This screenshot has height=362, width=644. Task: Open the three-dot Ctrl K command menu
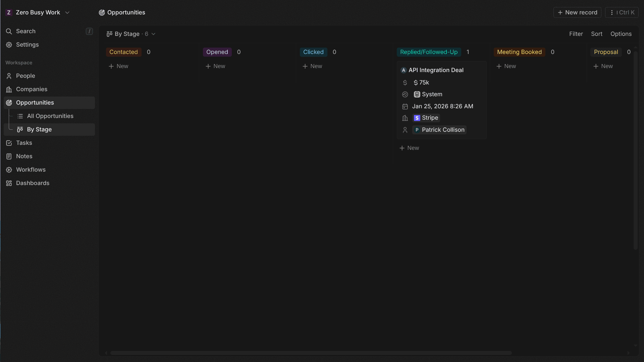622,12
